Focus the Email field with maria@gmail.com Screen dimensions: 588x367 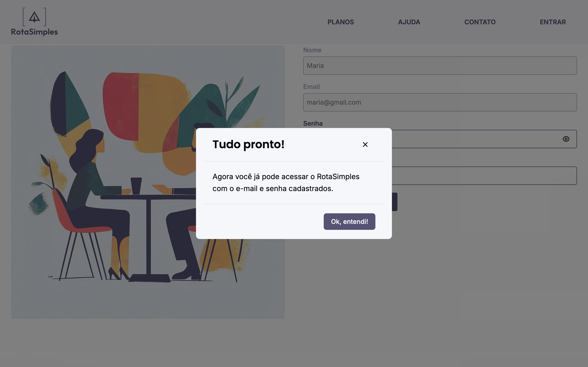(x=440, y=103)
